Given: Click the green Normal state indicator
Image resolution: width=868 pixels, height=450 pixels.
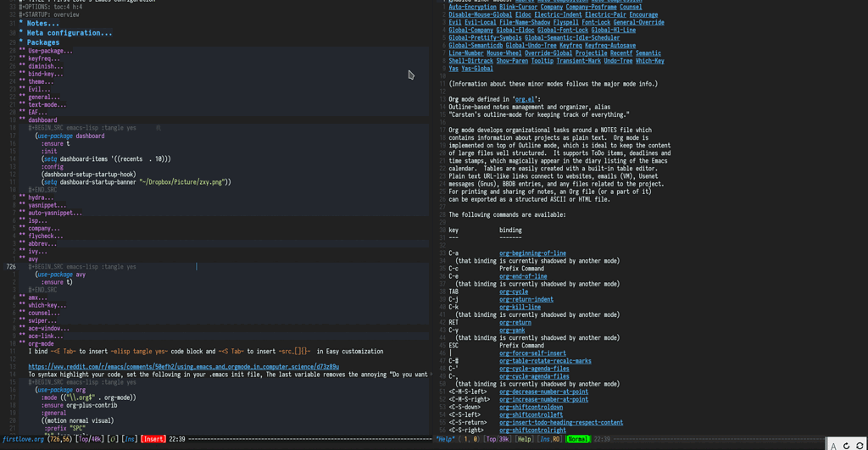Looking at the screenshot, I should (578, 439).
